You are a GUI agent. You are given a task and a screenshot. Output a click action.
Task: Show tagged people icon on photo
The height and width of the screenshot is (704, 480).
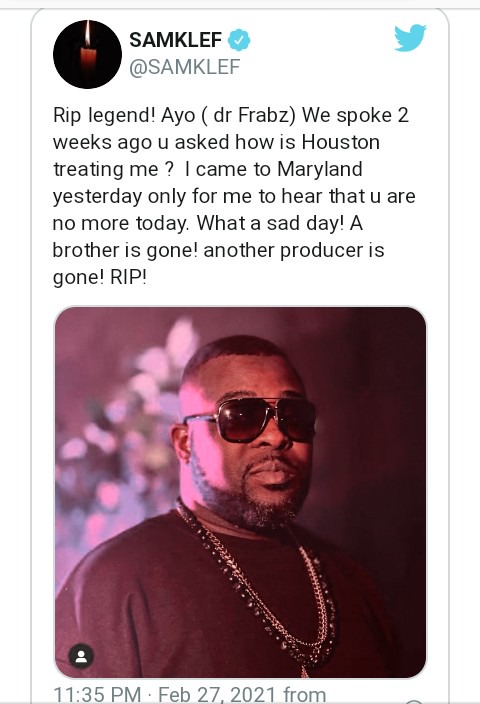[x=81, y=657]
